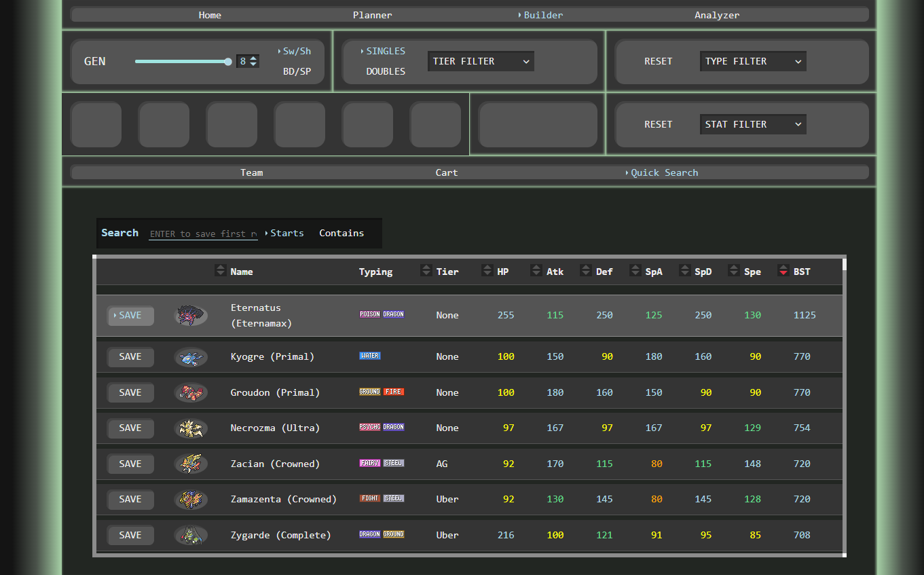
Task: Save Zygarde (Complete) to the team
Action: click(130, 535)
